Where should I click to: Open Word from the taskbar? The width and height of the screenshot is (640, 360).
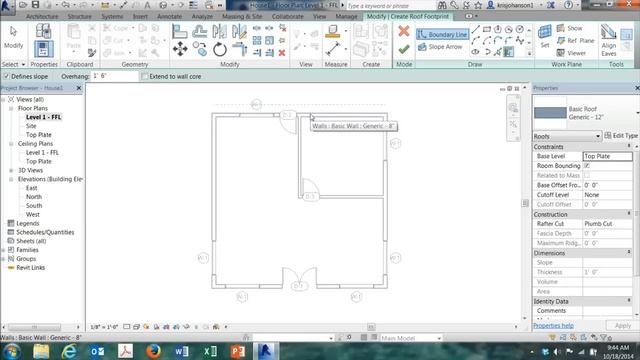pyautogui.click(x=182, y=351)
